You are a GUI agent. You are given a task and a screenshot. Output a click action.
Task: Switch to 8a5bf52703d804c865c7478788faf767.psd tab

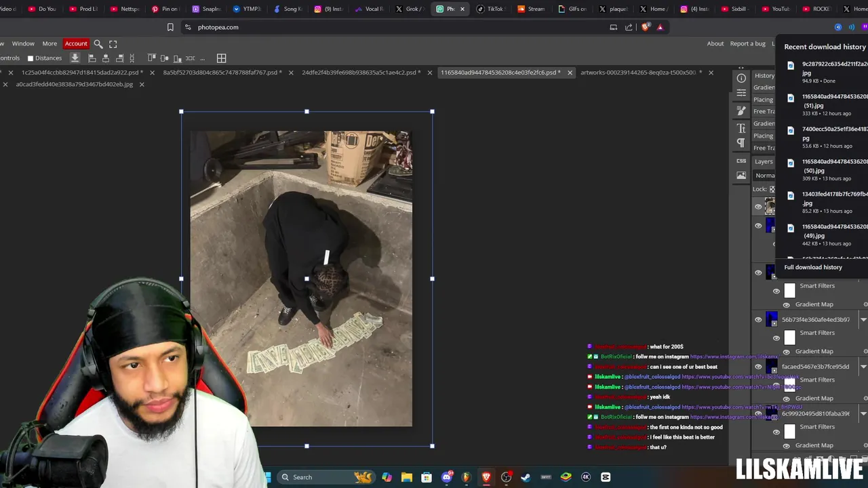coord(223,73)
